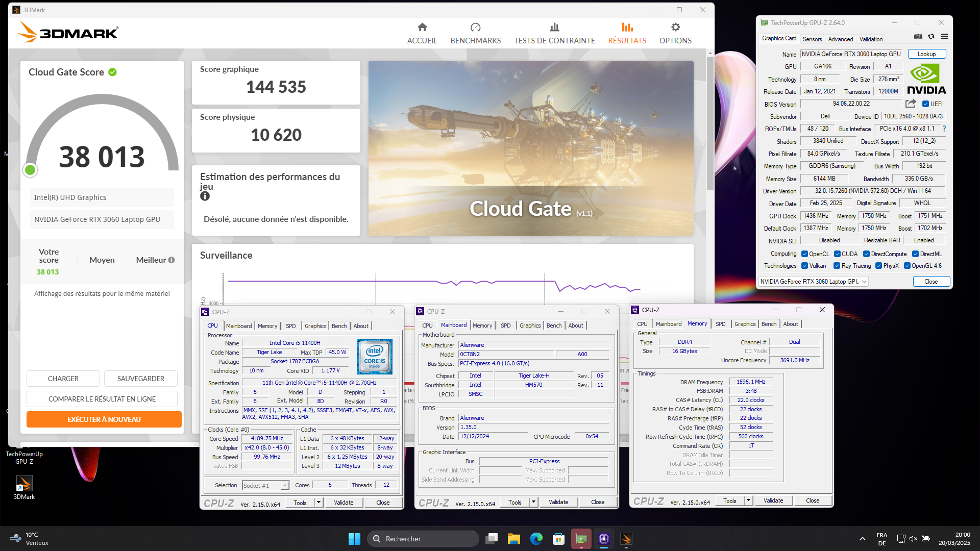Toggle the Ray Tracing checkbox
This screenshot has width=980, height=551.
837,266
